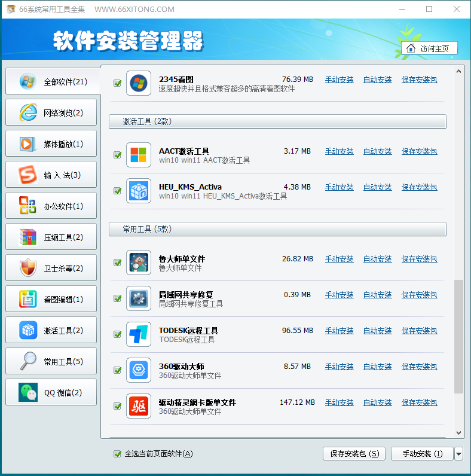
Task: Click the WeChat icon in the QQ微信 tab
Action: tap(28, 392)
